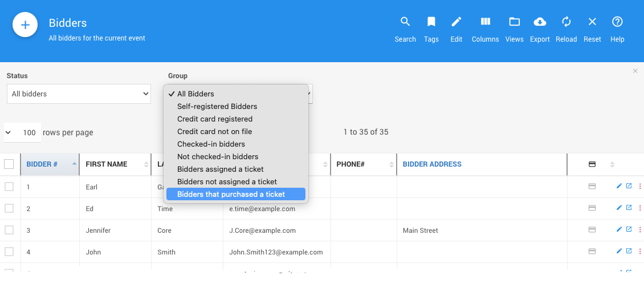The width and height of the screenshot is (644, 287).
Task: Open the Columns chooser
Action: tap(486, 29)
